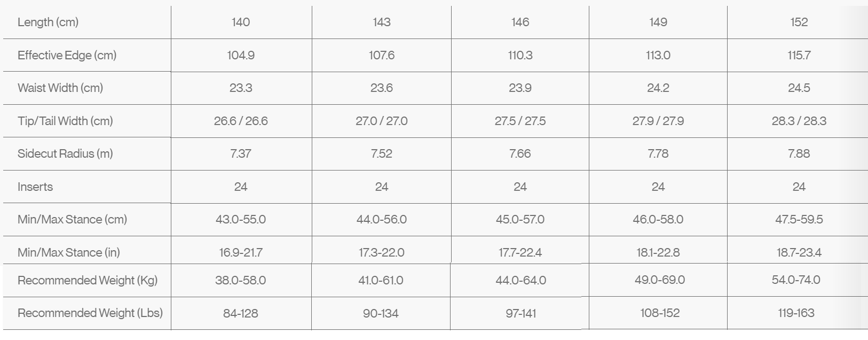This screenshot has width=868, height=340.
Task: Click the Inserts row label
Action: tap(35, 187)
